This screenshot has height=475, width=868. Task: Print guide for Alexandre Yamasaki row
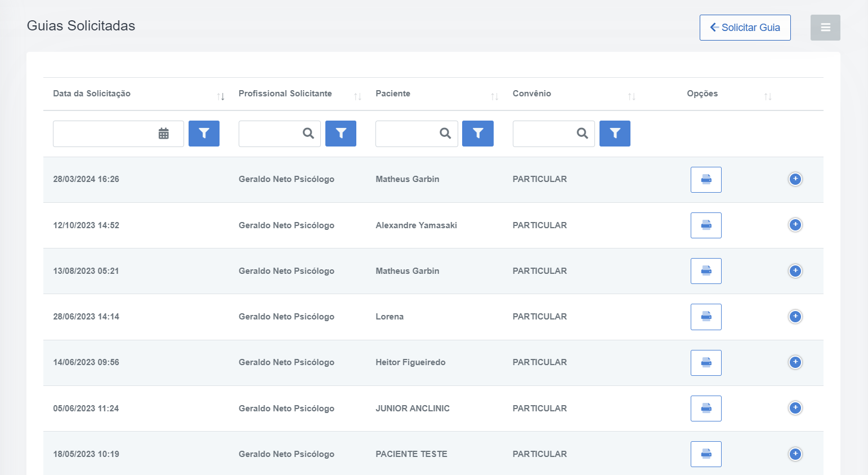click(x=706, y=225)
